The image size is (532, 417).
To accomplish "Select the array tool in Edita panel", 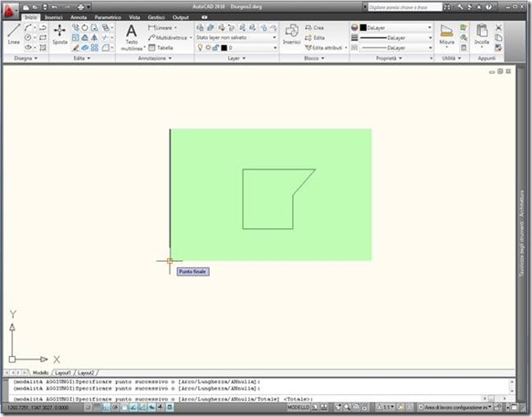I will click(x=94, y=47).
